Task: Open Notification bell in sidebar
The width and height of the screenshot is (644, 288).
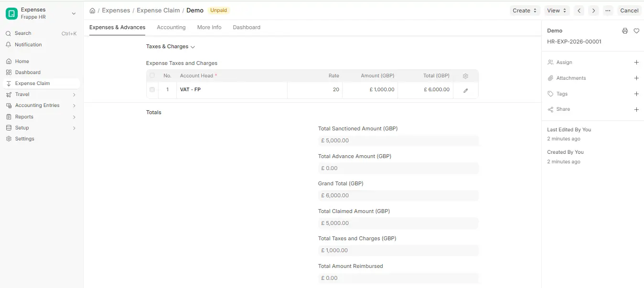Action: tap(8, 44)
